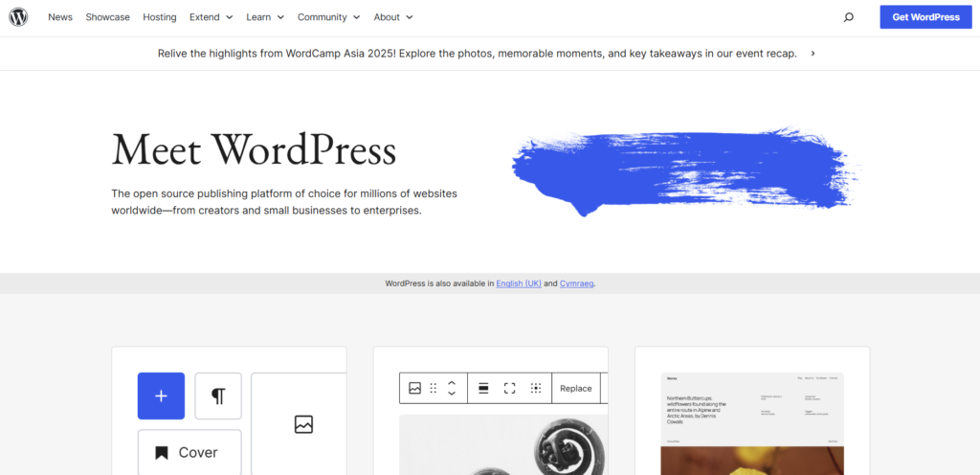Click the Northern Buttercups site preview thumbnail
This screenshot has height=475, width=980.
point(752,423)
